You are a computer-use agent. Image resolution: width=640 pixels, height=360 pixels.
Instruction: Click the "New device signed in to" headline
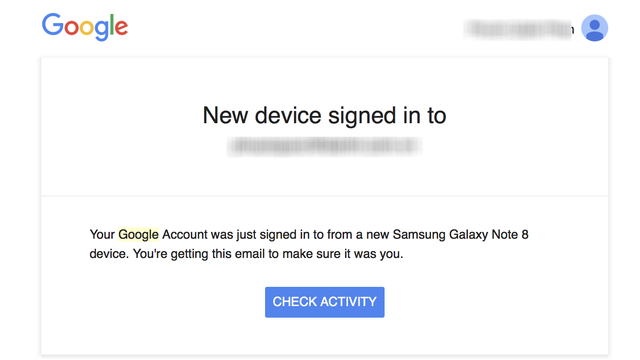coord(324,116)
